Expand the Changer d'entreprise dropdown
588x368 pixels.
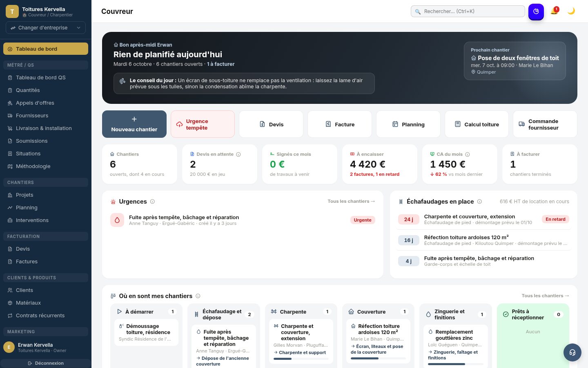coord(46,28)
